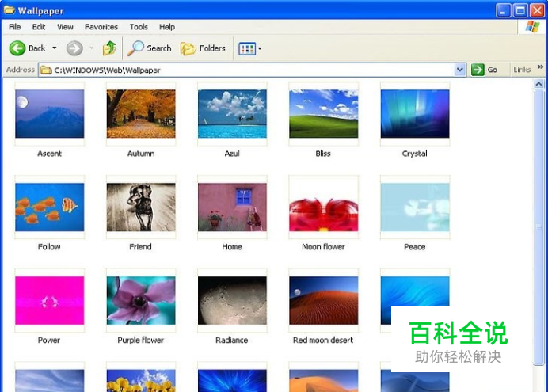Select the Autumn wallpaper thumbnail
This screenshot has height=392, width=548.
pos(141,113)
